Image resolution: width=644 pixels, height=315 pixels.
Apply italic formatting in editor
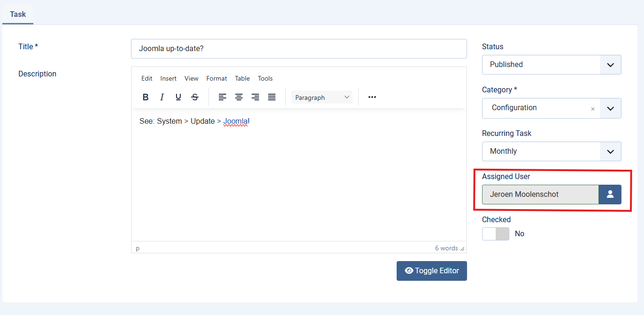point(162,97)
